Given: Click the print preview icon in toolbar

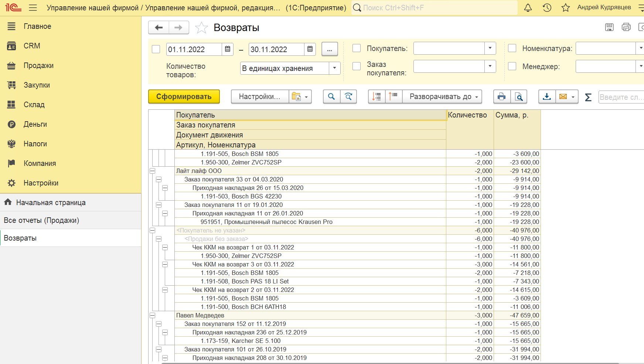Looking at the screenshot, I should [x=519, y=96].
